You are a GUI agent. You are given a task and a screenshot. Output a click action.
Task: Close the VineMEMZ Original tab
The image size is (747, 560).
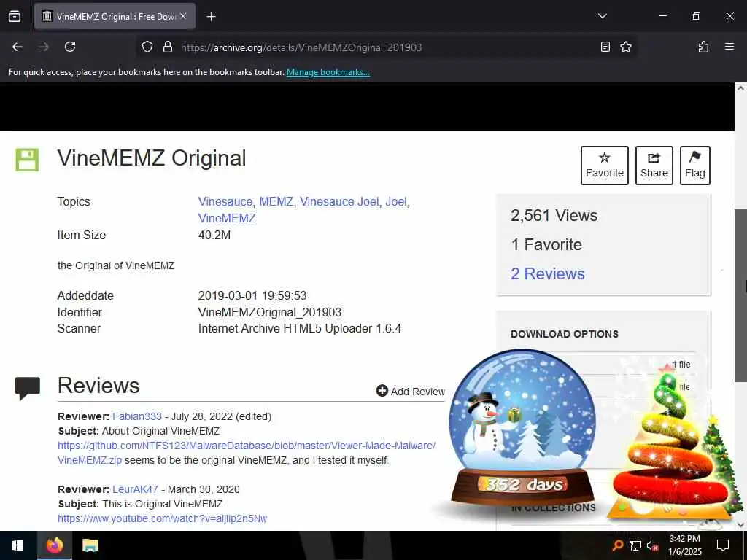point(183,16)
